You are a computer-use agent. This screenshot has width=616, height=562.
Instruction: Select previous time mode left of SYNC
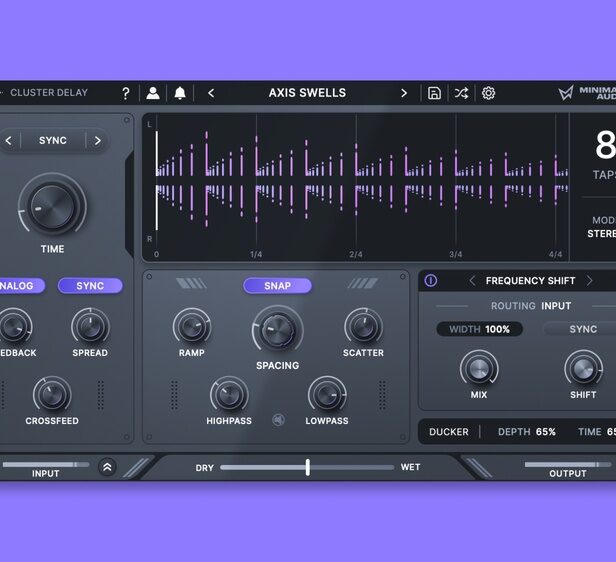9,140
